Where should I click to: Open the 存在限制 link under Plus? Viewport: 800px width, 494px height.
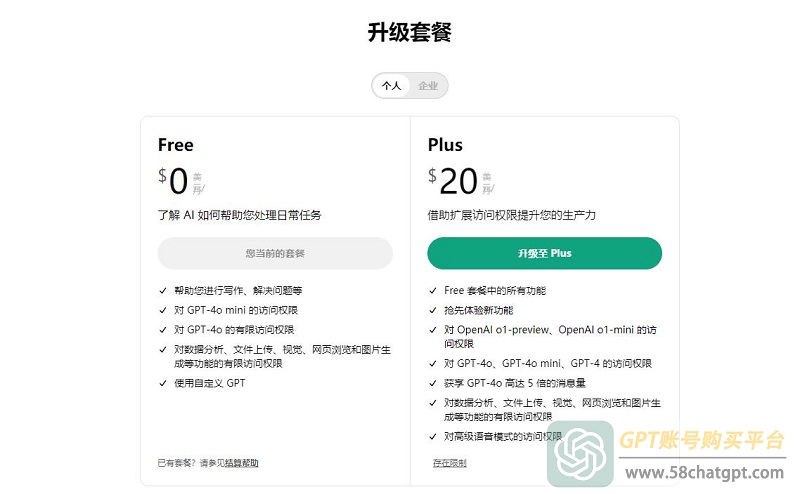point(449,463)
